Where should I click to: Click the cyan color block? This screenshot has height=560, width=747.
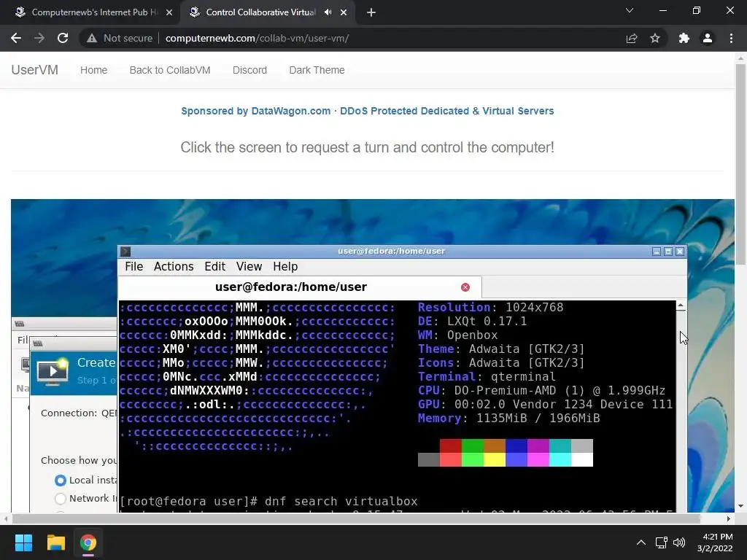560,459
